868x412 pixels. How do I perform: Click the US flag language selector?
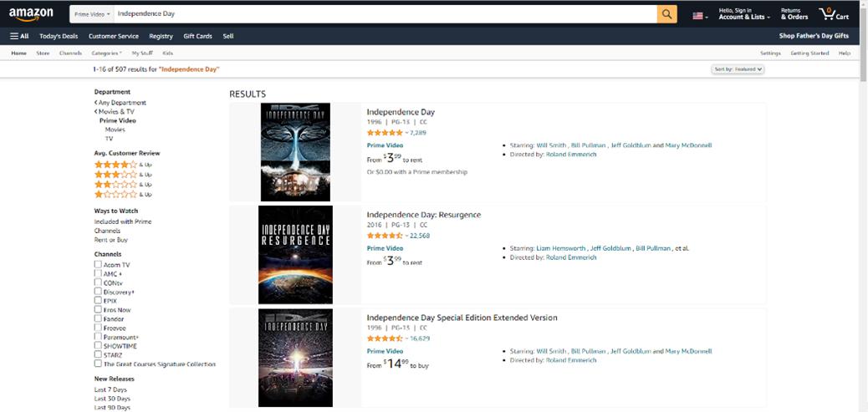click(700, 17)
